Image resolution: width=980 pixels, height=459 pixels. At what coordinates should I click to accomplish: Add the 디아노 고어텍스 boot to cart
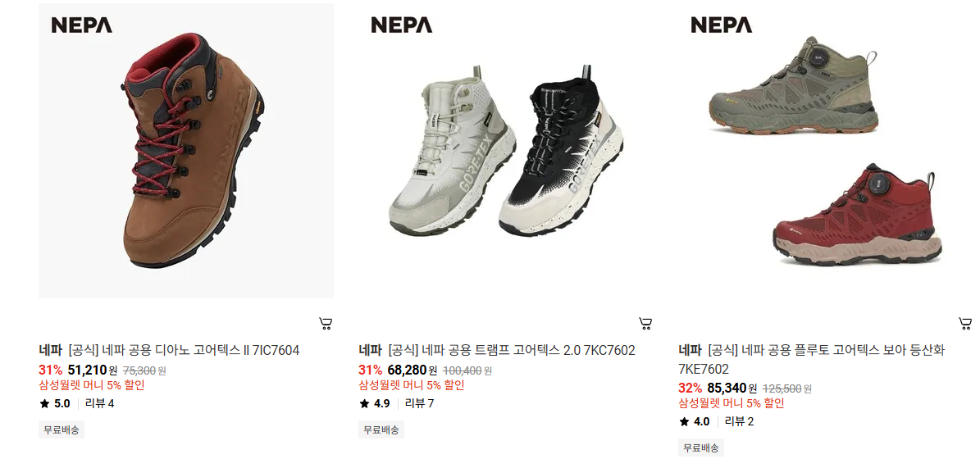(x=326, y=324)
